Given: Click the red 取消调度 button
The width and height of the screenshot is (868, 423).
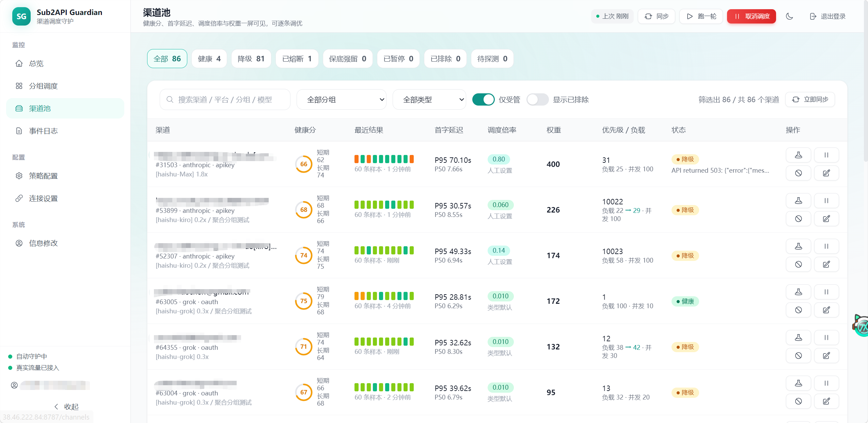Looking at the screenshot, I should coord(752,16).
